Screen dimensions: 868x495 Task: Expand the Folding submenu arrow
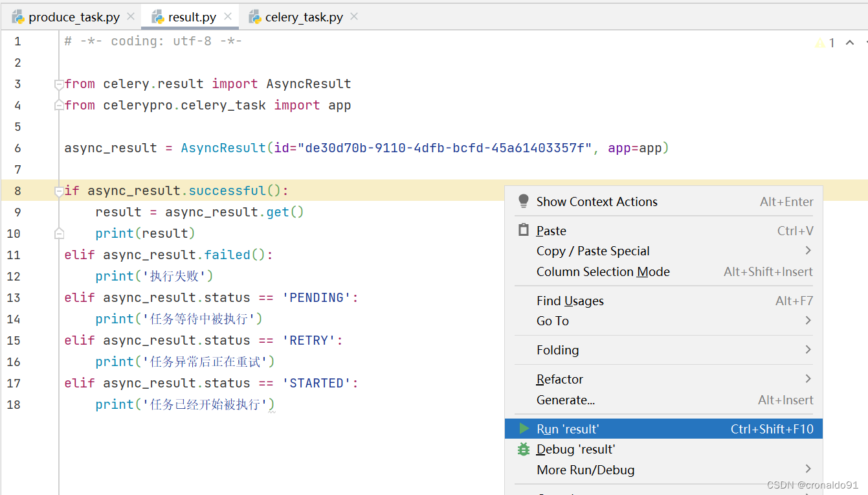click(808, 349)
